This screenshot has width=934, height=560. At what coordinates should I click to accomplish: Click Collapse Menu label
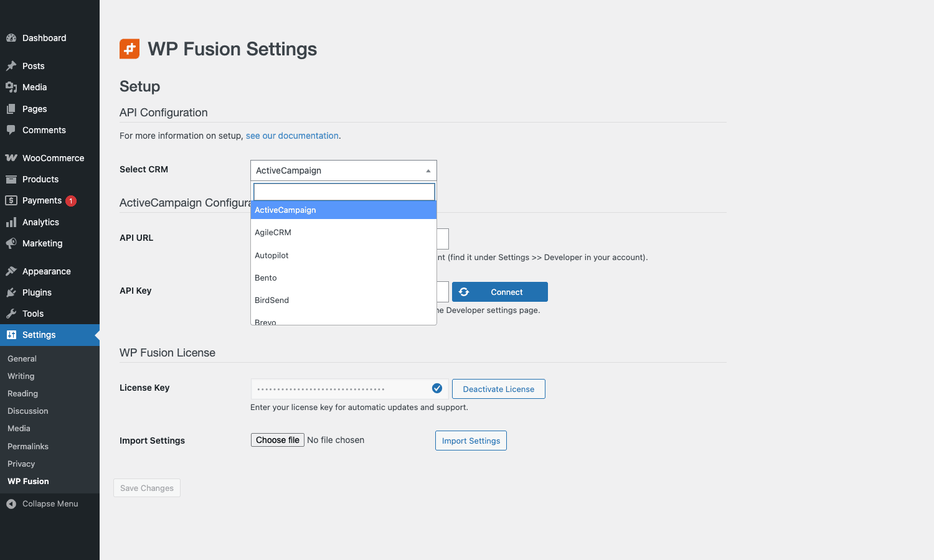(x=50, y=504)
